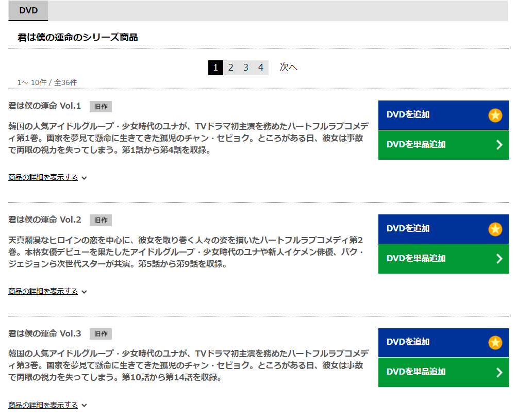Expand details chevron for Vol.3

click(x=84, y=406)
